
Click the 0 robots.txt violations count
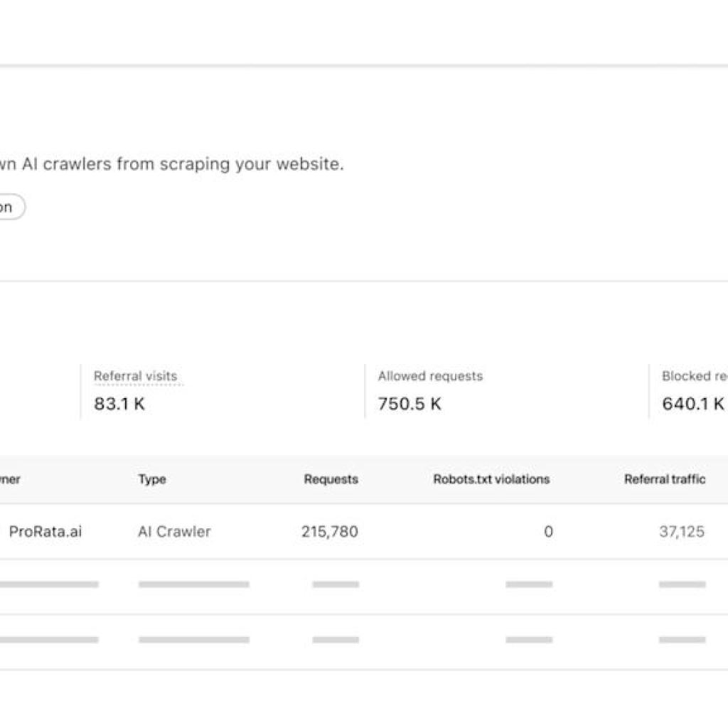547,531
